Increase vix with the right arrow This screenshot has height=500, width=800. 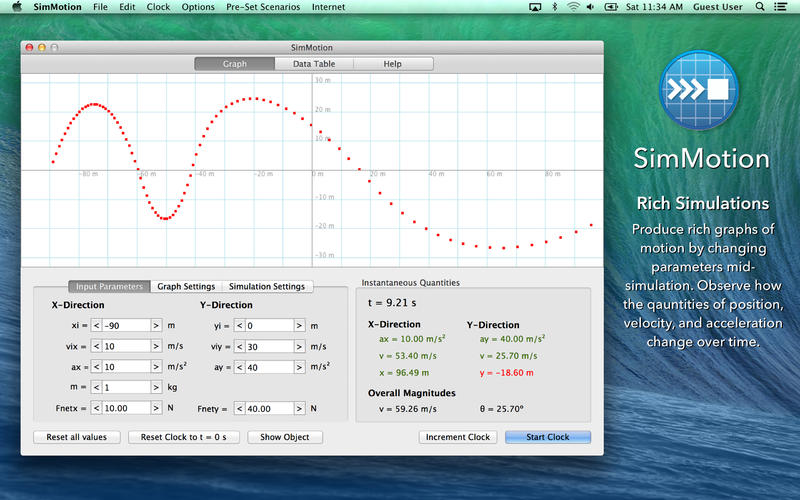[156, 346]
